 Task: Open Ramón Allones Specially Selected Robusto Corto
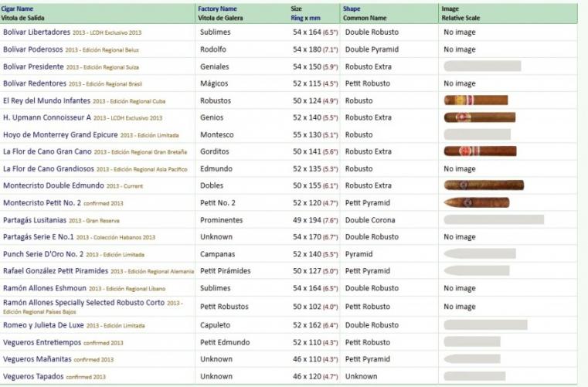click(x=83, y=303)
